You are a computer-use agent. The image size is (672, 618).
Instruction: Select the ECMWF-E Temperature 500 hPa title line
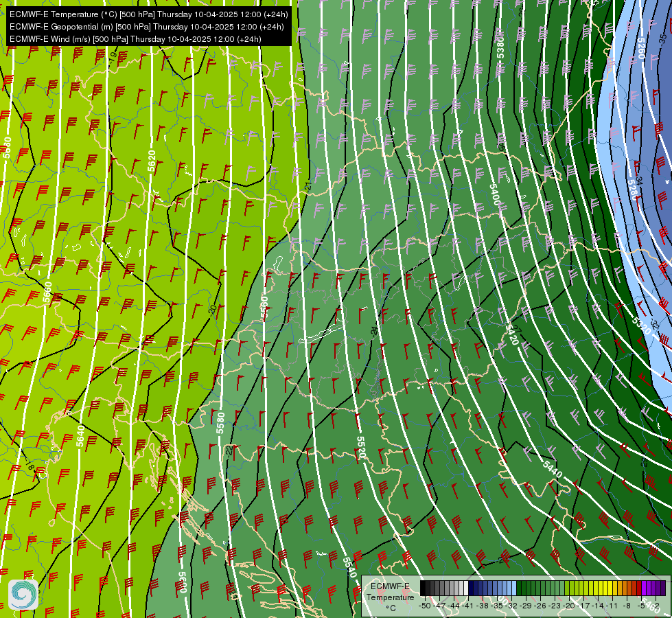click(149, 14)
